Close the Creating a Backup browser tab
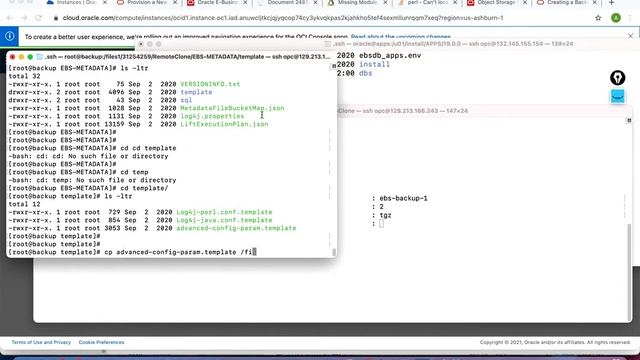The width and height of the screenshot is (640, 360). tap(595, 3)
